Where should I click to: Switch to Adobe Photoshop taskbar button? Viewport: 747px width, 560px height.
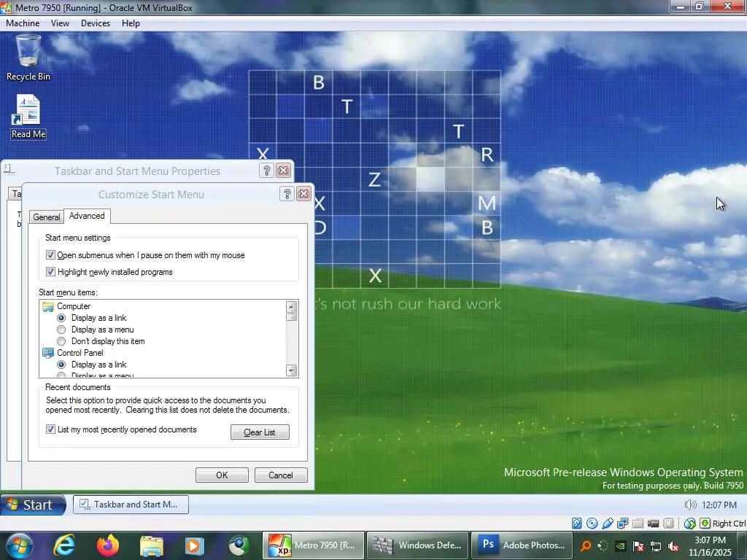point(521,545)
